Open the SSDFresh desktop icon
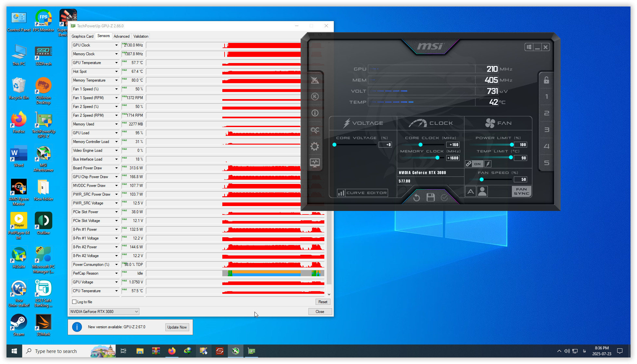 (44, 55)
